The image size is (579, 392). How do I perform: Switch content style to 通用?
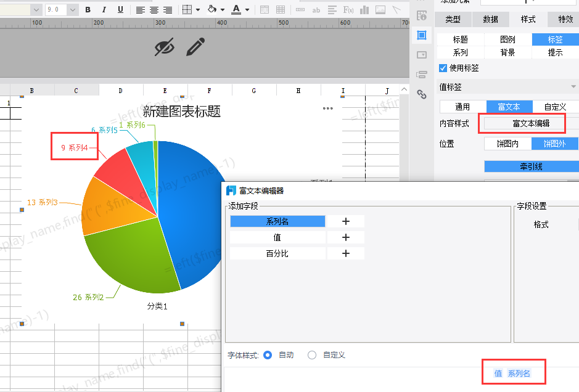(x=462, y=107)
